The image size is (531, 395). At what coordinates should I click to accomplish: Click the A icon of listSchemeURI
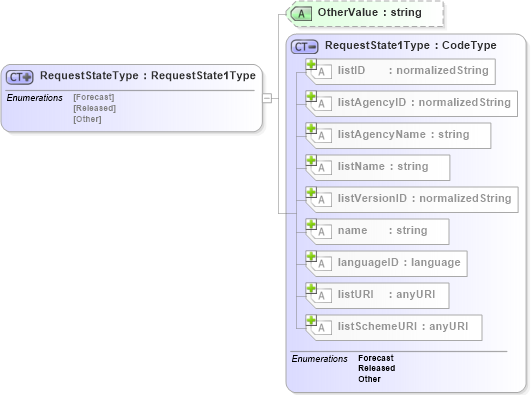(x=321, y=328)
